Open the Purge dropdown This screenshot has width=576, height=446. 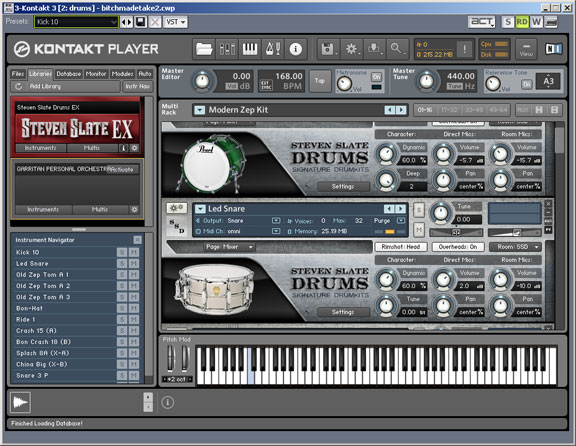coord(401,221)
